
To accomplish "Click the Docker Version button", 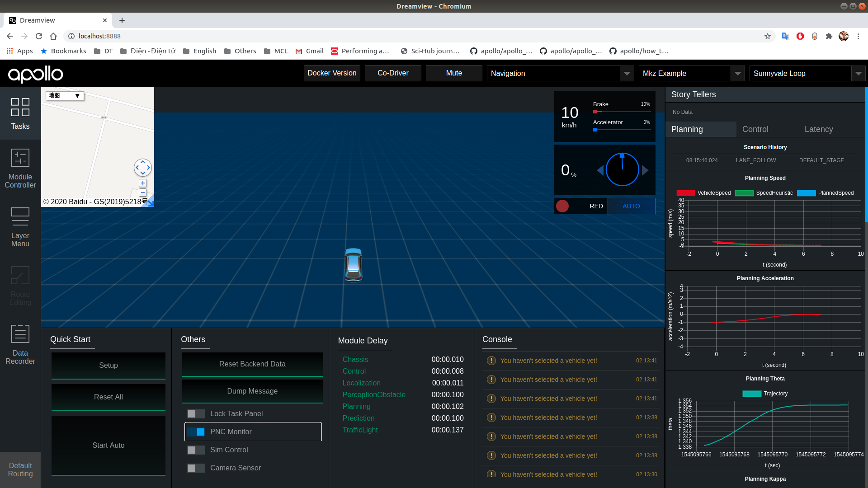I will 332,73.
